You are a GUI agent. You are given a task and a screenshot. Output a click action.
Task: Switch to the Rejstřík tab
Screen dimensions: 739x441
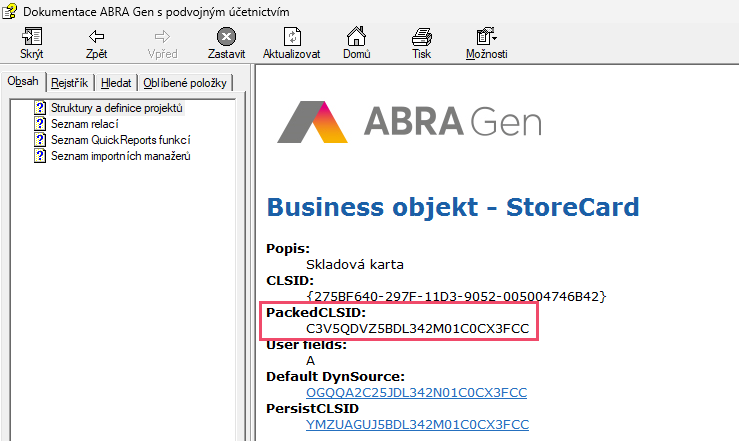pos(72,83)
